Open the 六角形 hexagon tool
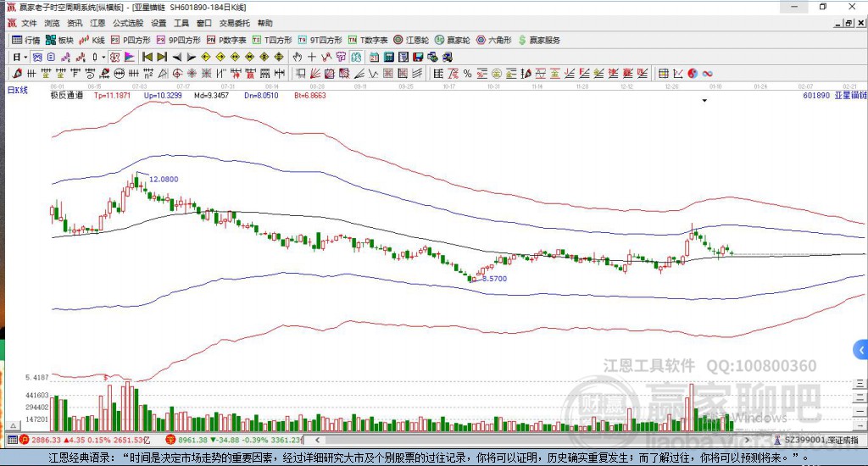 pos(494,40)
